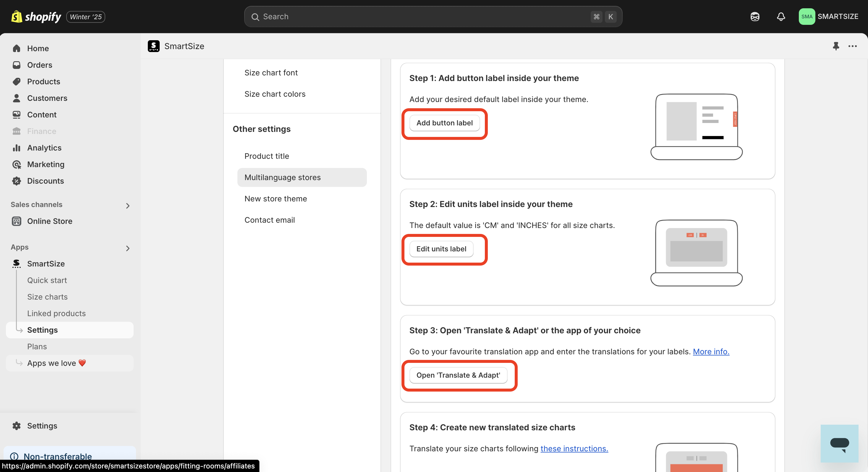
Task: Expand the Sales channels section
Action: coord(128,205)
